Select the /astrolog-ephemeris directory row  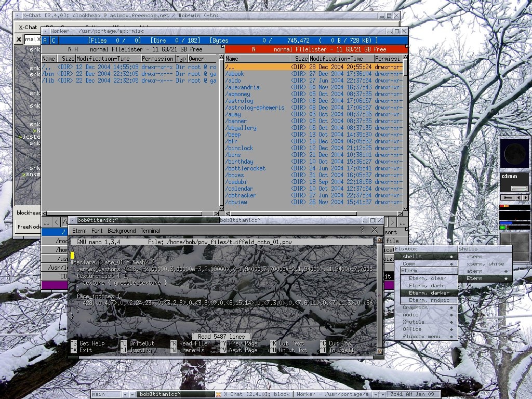(x=314, y=108)
